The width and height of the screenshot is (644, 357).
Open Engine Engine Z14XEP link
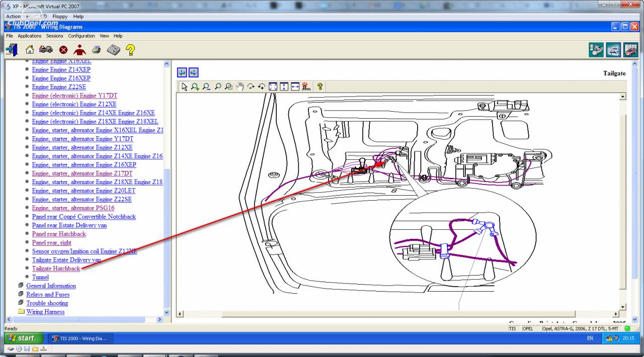[61, 70]
